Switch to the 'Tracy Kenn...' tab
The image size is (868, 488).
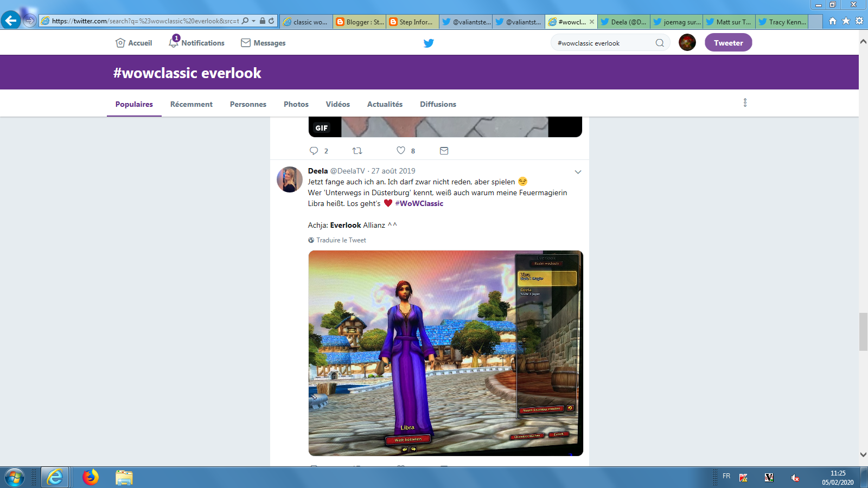[782, 22]
